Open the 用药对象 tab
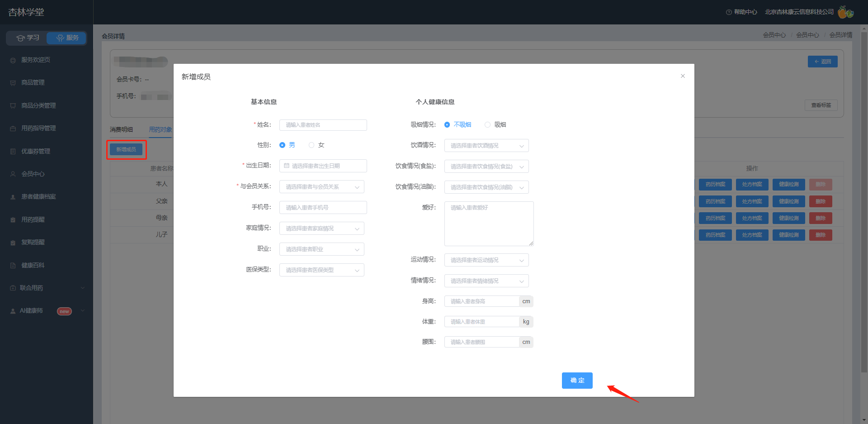 pos(160,129)
